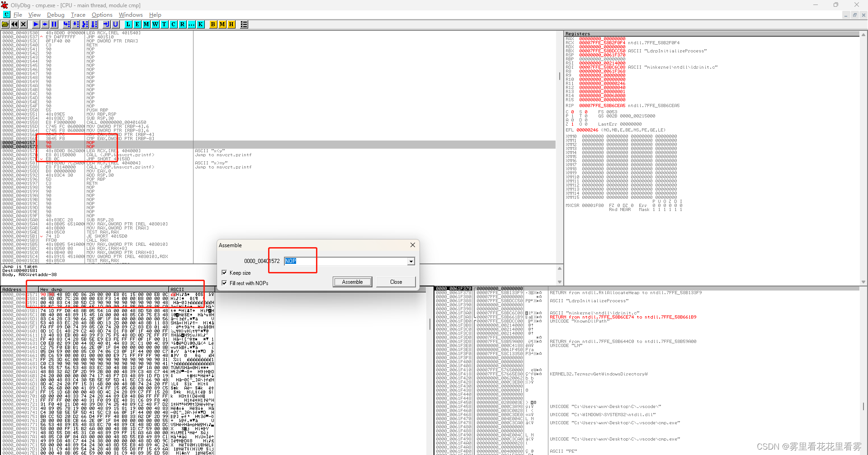The height and width of the screenshot is (455, 868).
Task: Click the NOP command input field
Action: (x=346, y=261)
